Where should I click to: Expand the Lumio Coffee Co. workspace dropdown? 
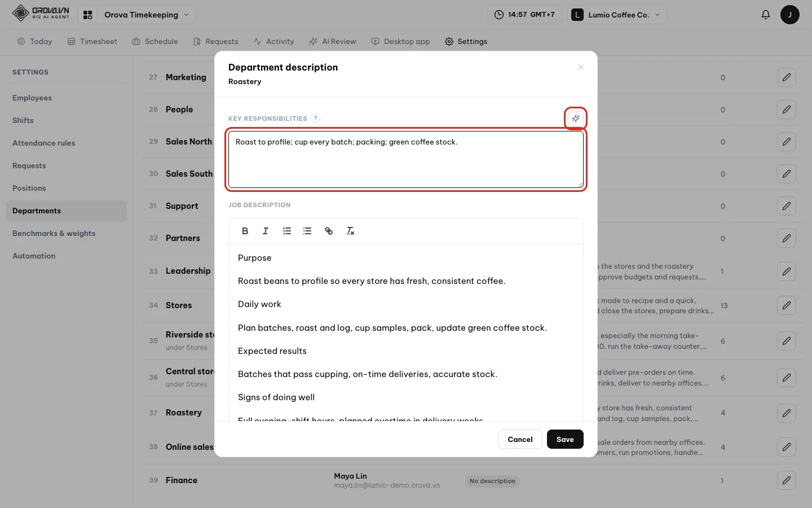click(618, 15)
